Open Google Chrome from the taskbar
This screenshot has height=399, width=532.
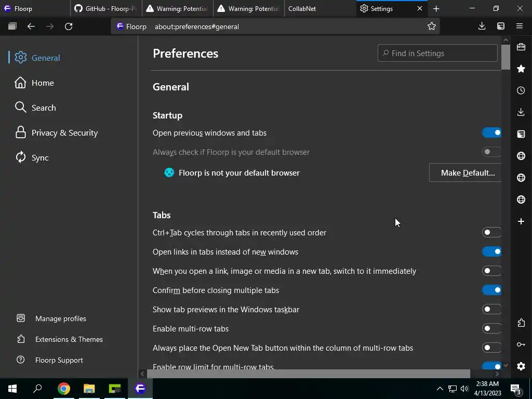pyautogui.click(x=63, y=389)
